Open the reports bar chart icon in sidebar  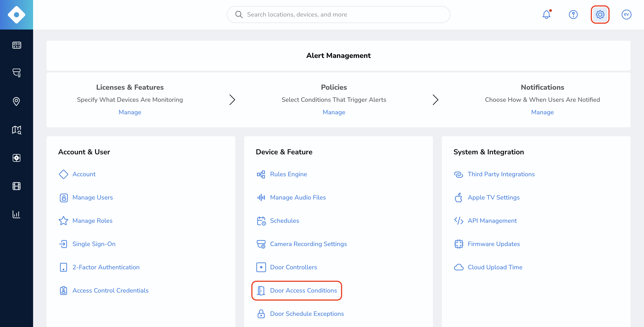17,214
